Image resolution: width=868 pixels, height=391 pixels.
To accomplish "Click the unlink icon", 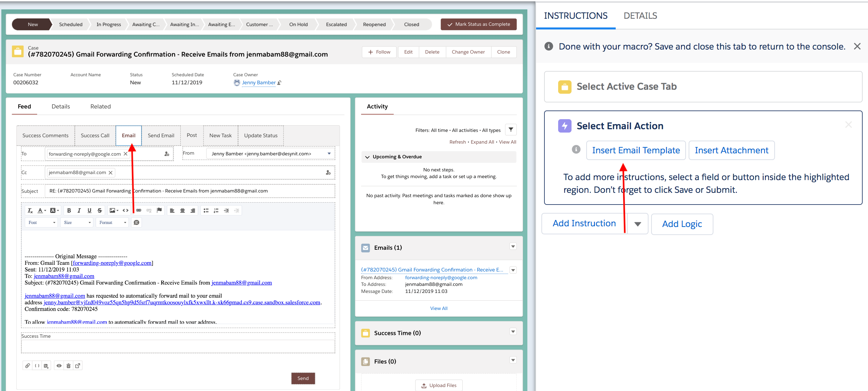I will 149,211.
